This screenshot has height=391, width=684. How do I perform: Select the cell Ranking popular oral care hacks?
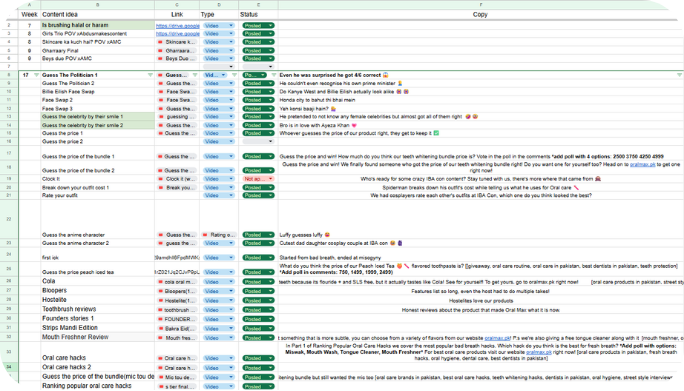click(x=97, y=386)
